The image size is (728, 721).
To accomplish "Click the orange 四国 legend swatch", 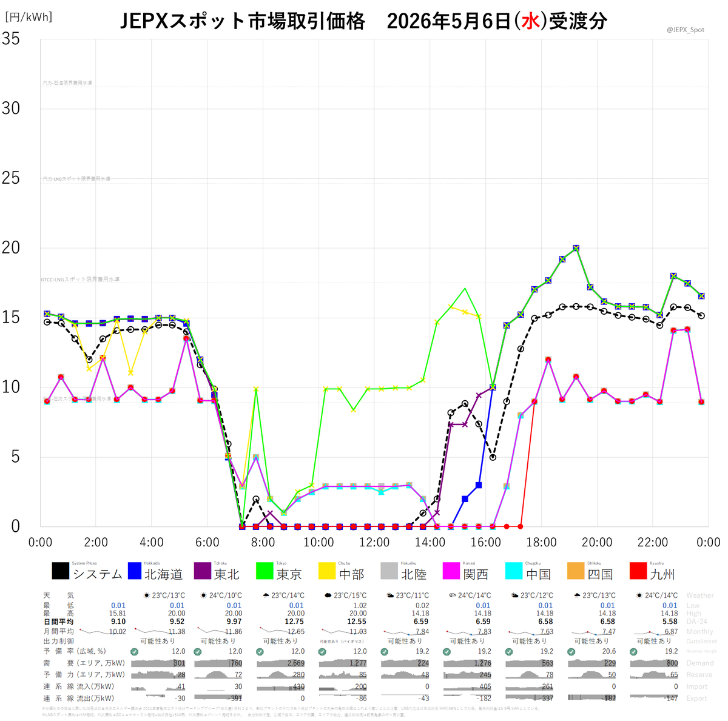I will pos(576,571).
